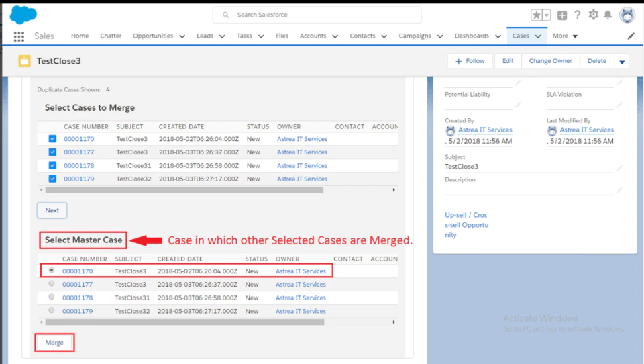This screenshot has height=364, width=644.
Task: Click the edit pencil for Potential Liability
Action: coord(518,105)
